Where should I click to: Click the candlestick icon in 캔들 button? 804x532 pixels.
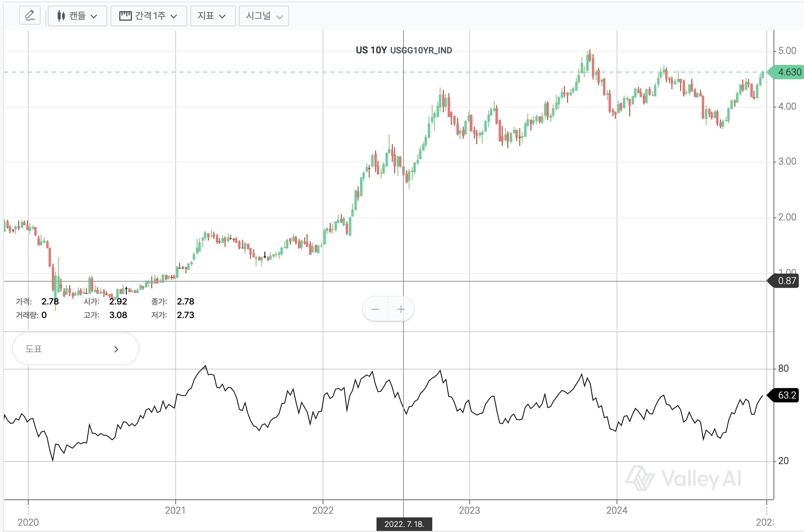[x=61, y=16]
